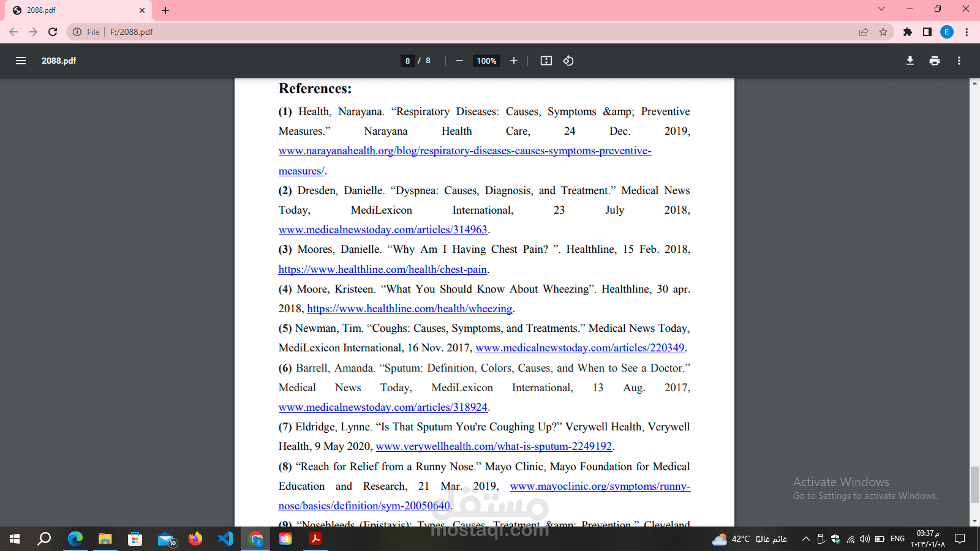Open the taskbar clock and calendar
The height and width of the screenshot is (551, 980).
tap(928, 539)
